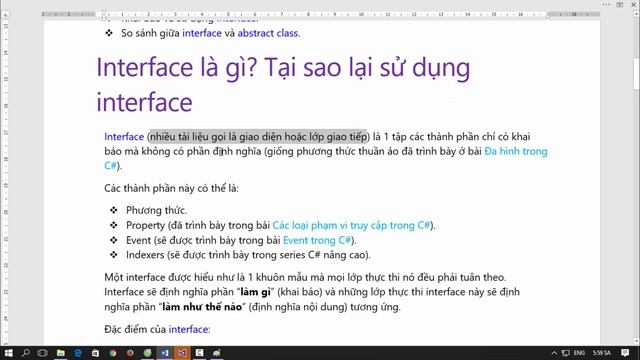
Task: Launch File Explorer from the taskbar
Action: pyautogui.click(x=60, y=353)
